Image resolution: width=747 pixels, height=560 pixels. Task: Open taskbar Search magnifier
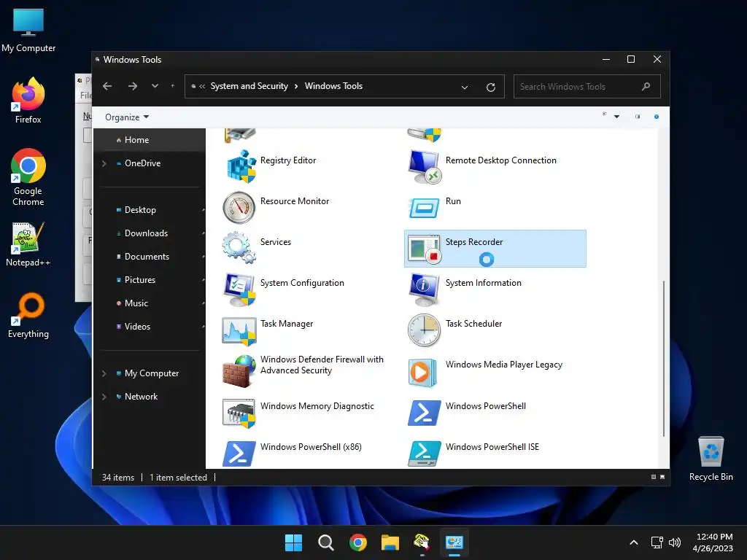[326, 542]
